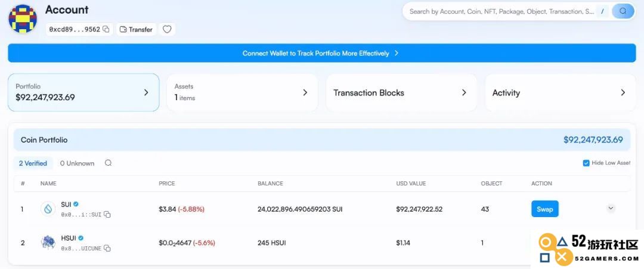Click the HSUI coin icon
Viewport: 644px width, 269px height.
(48, 243)
